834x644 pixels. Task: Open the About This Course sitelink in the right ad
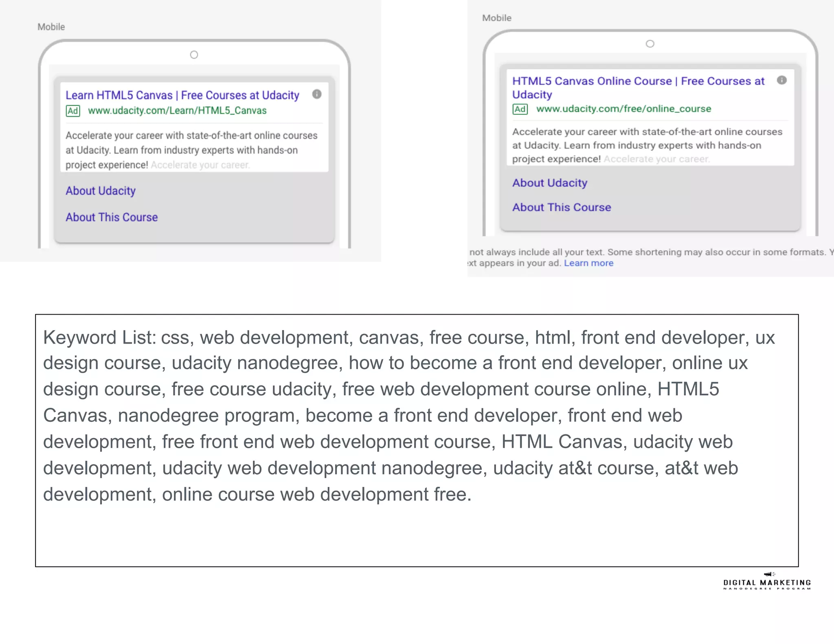click(562, 207)
